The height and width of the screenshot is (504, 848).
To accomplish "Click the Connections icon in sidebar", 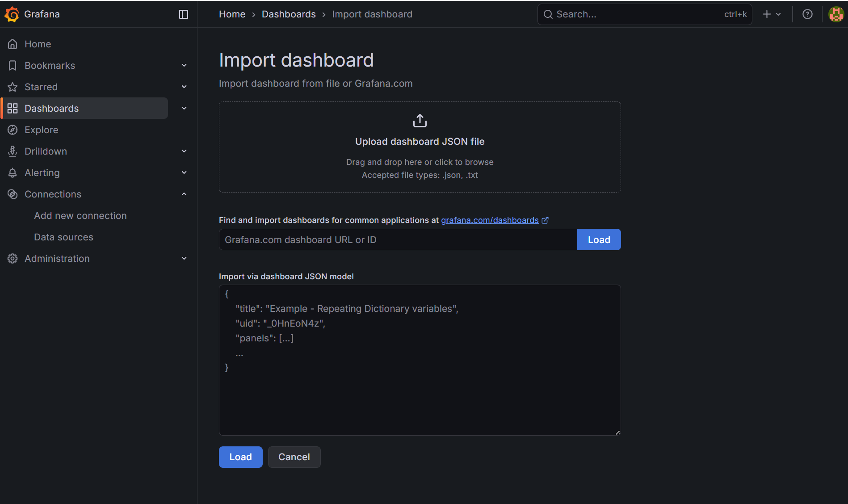I will click(13, 194).
